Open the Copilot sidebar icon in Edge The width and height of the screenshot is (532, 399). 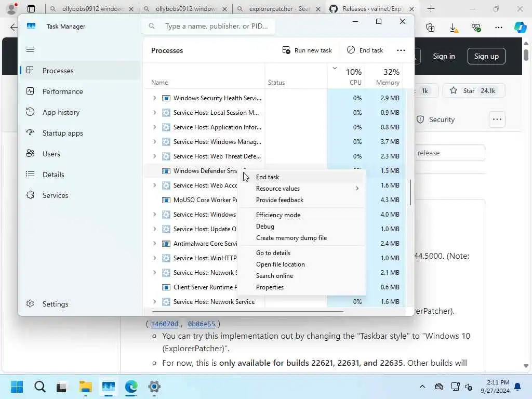pos(521,27)
